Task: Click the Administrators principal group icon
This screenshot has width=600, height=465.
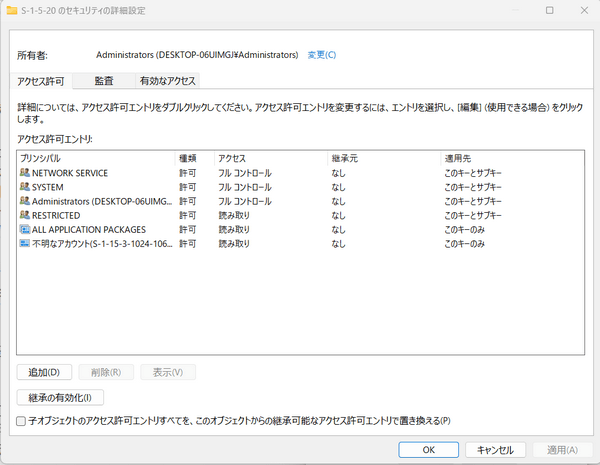Action: [25, 201]
